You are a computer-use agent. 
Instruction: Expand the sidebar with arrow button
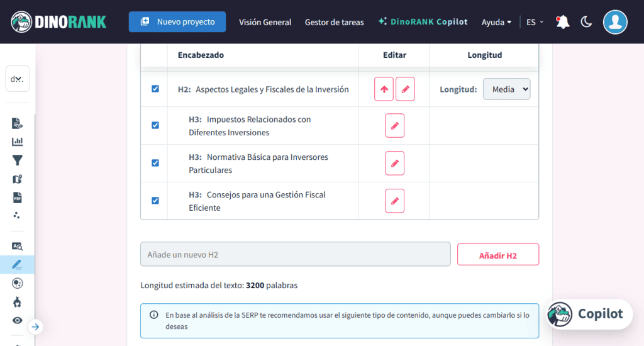click(36, 327)
